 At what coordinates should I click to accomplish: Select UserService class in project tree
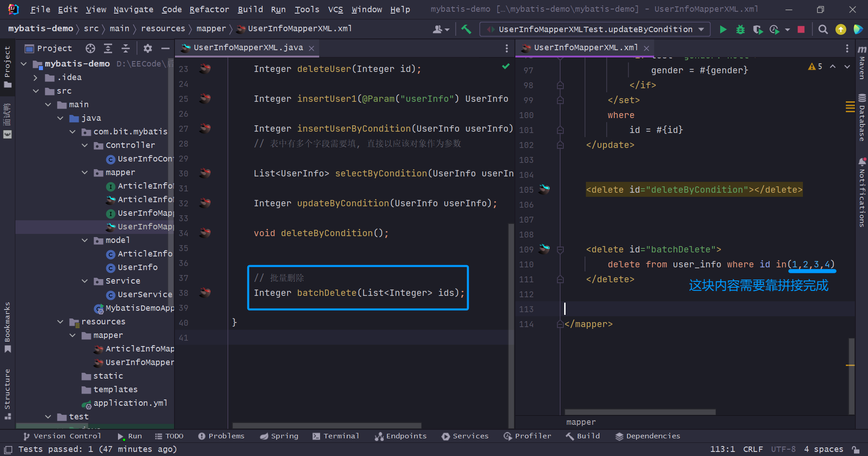(x=145, y=294)
